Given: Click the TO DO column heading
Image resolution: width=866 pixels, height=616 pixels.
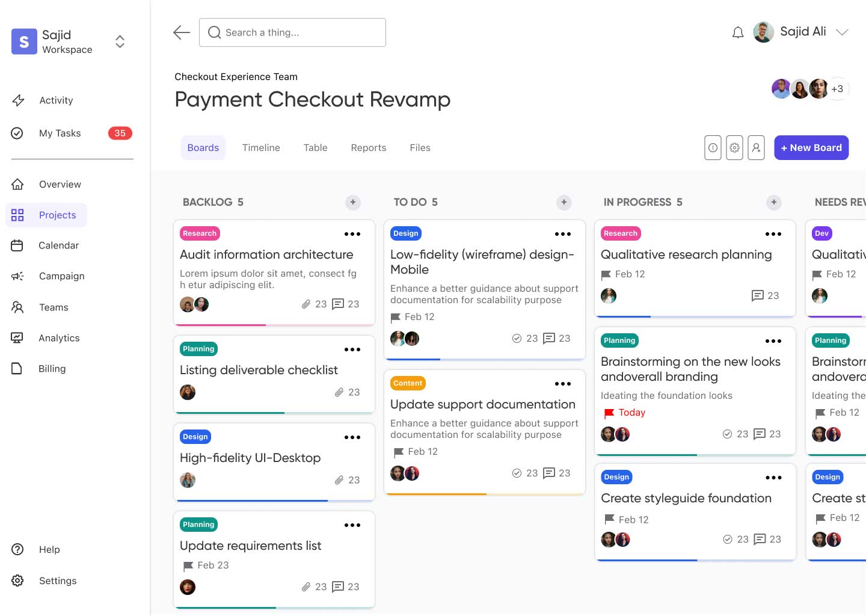Looking at the screenshot, I should (x=410, y=202).
